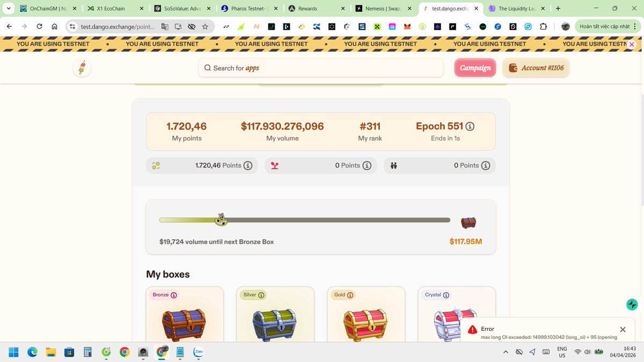Switch to the OnChainGM tab
Screen dimensions: 644x362
[x=47, y=9]
